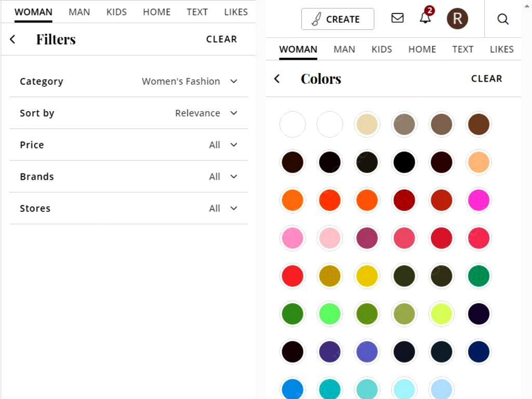
Task: Open the profile avatar labeled R
Action: click(457, 19)
